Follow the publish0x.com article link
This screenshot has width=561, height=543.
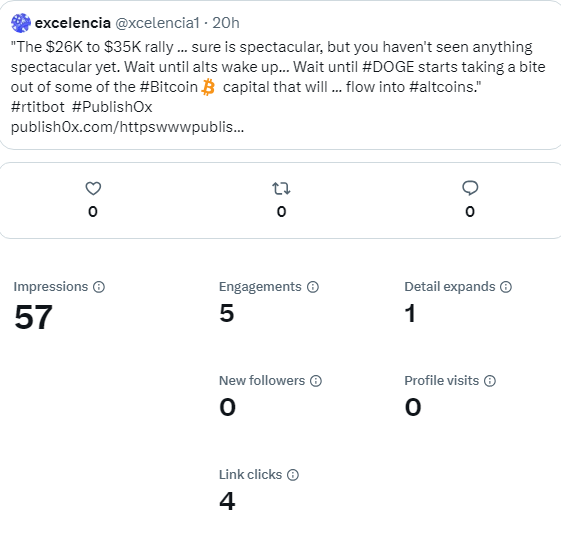coord(127,127)
